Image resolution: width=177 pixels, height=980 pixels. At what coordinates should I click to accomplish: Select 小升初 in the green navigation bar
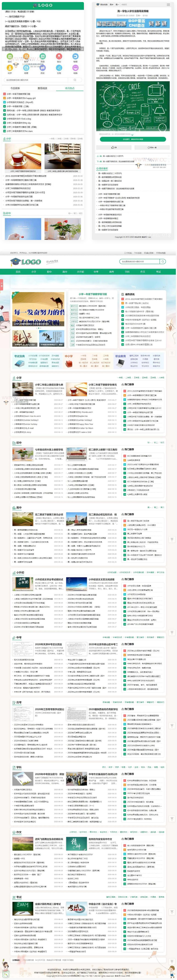(80, 272)
